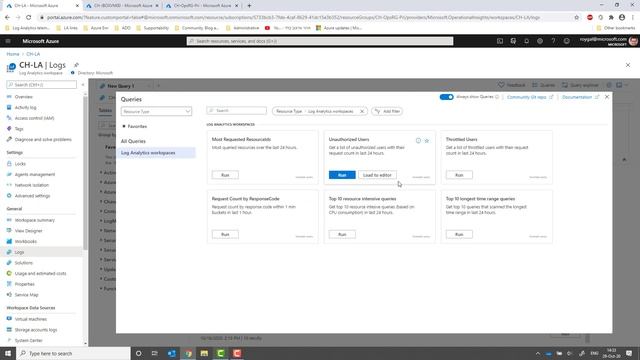The height and width of the screenshot is (360, 640).
Task: Open the feedback smiley in the header
Action: pyautogui.click(x=567, y=41)
